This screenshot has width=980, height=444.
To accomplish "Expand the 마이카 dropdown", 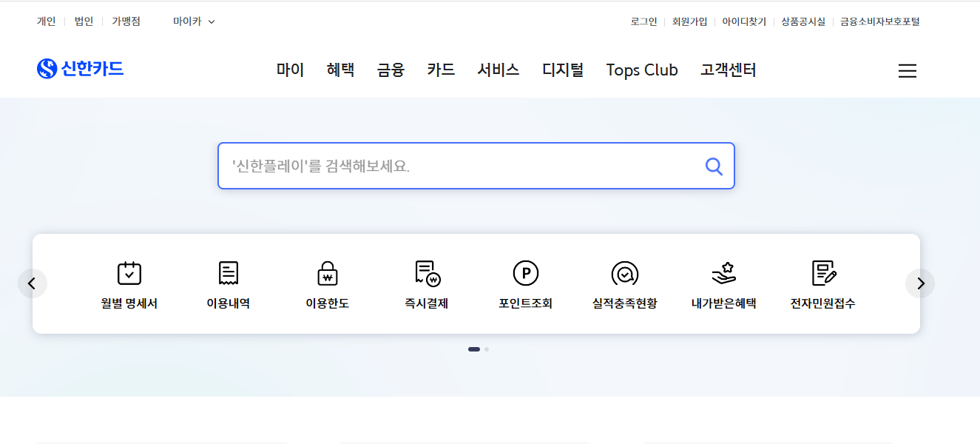I will point(195,21).
